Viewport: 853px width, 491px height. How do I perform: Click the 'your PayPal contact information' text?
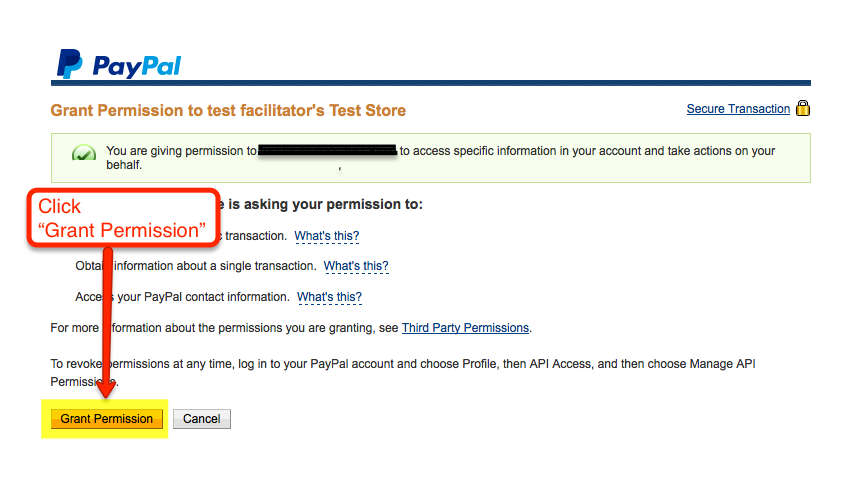coord(203,297)
